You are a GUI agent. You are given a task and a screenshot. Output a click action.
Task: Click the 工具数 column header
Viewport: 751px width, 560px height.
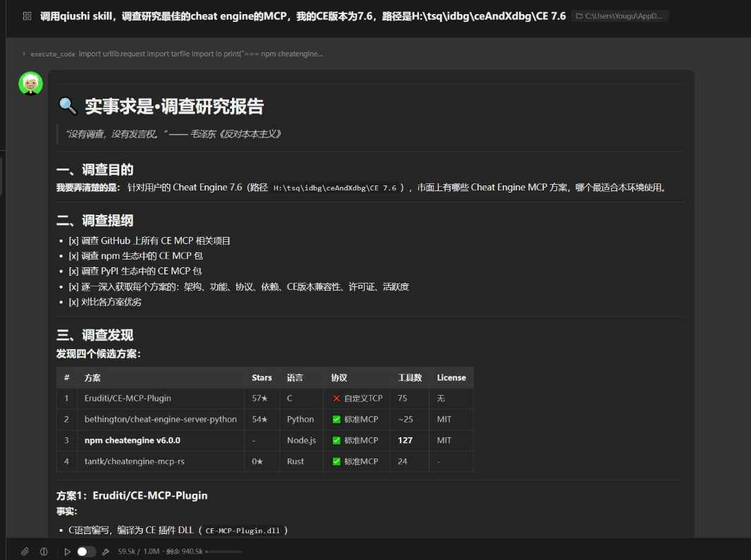(x=410, y=377)
